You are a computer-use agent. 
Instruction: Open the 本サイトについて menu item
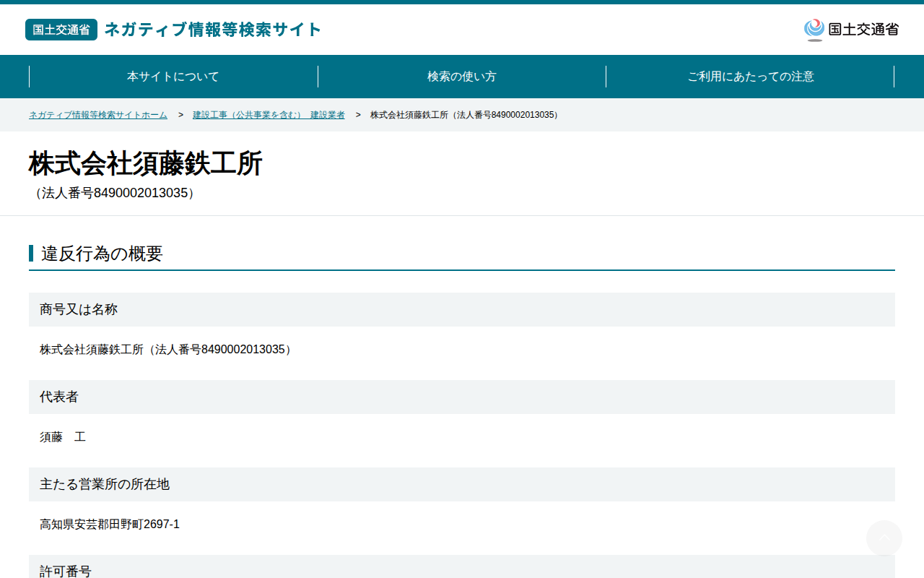pyautogui.click(x=173, y=77)
